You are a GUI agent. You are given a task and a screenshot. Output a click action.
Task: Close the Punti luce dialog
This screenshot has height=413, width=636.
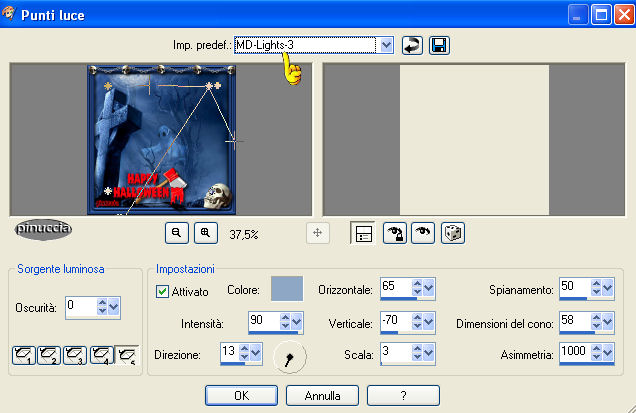pyautogui.click(x=624, y=15)
